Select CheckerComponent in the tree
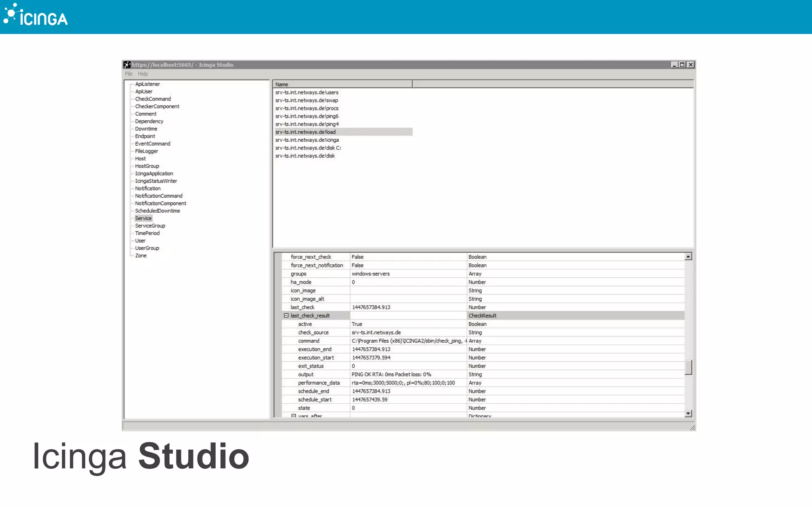The image size is (812, 508). pos(157,106)
